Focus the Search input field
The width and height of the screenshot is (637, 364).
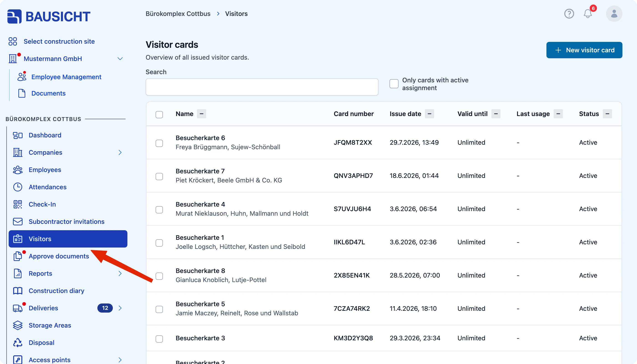262,87
